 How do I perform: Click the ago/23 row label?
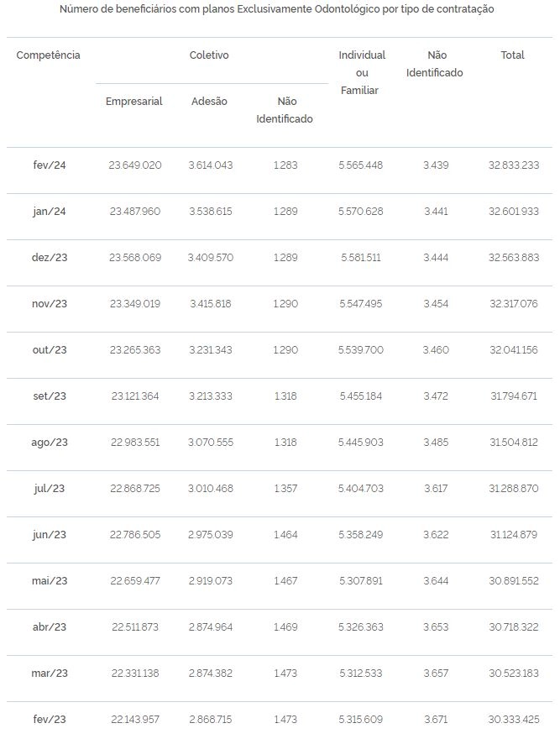tap(50, 442)
